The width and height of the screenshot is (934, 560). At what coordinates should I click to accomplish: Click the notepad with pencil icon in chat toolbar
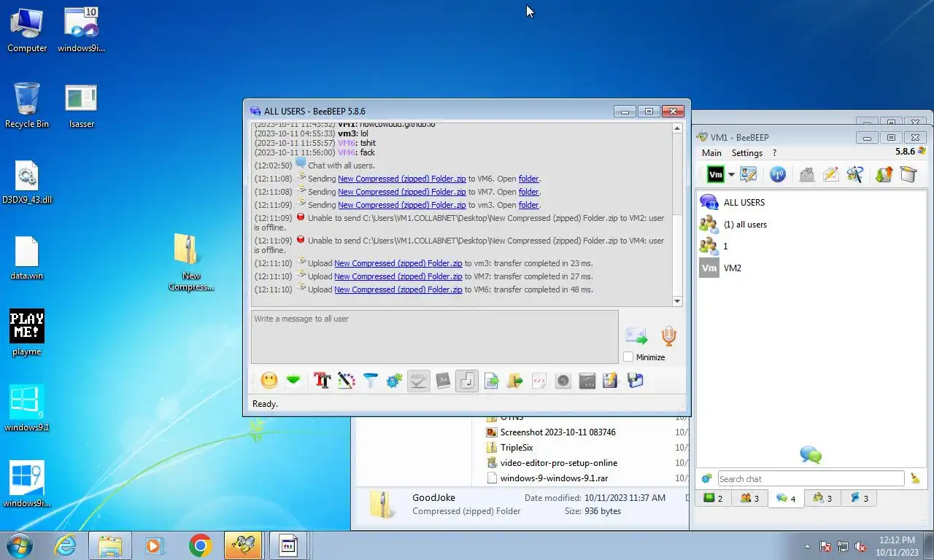click(x=611, y=381)
